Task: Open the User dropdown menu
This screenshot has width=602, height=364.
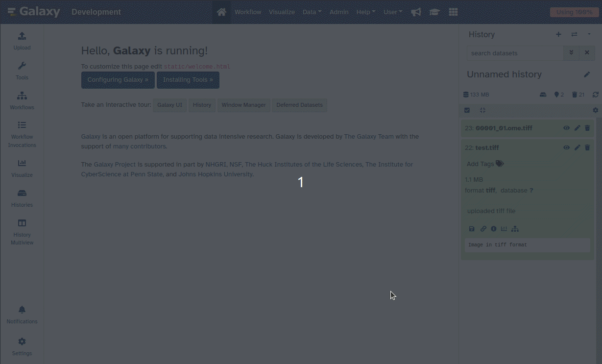Action: pyautogui.click(x=392, y=12)
